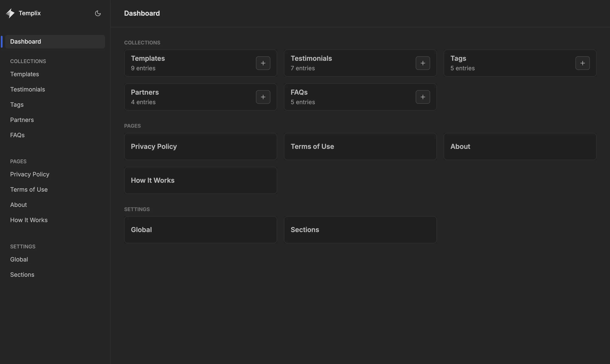The width and height of the screenshot is (610, 364).
Task: Toggle dark mode with the moon icon
Action: (98, 13)
